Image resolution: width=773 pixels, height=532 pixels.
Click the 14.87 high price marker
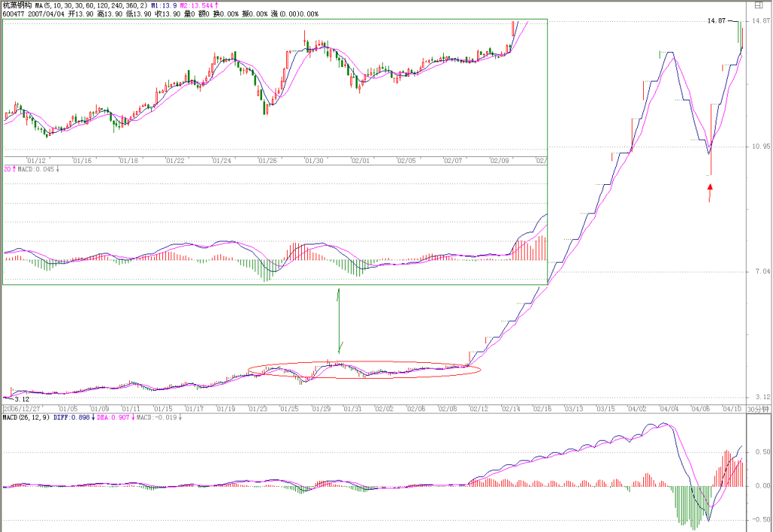(x=716, y=20)
